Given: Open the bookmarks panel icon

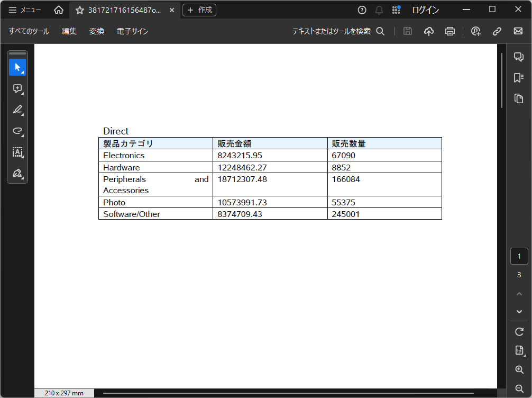Looking at the screenshot, I should click(518, 78).
